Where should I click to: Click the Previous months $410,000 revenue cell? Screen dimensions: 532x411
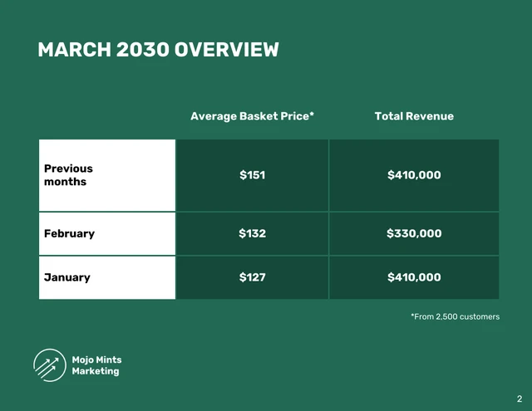click(x=414, y=175)
